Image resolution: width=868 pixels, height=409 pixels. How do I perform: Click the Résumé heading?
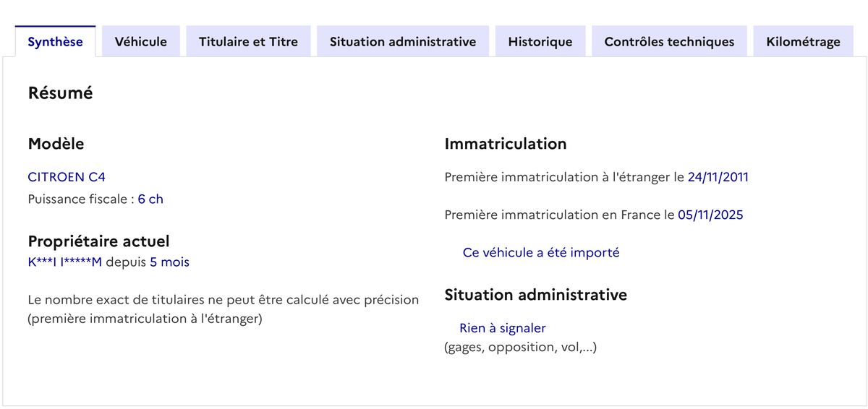click(x=60, y=92)
